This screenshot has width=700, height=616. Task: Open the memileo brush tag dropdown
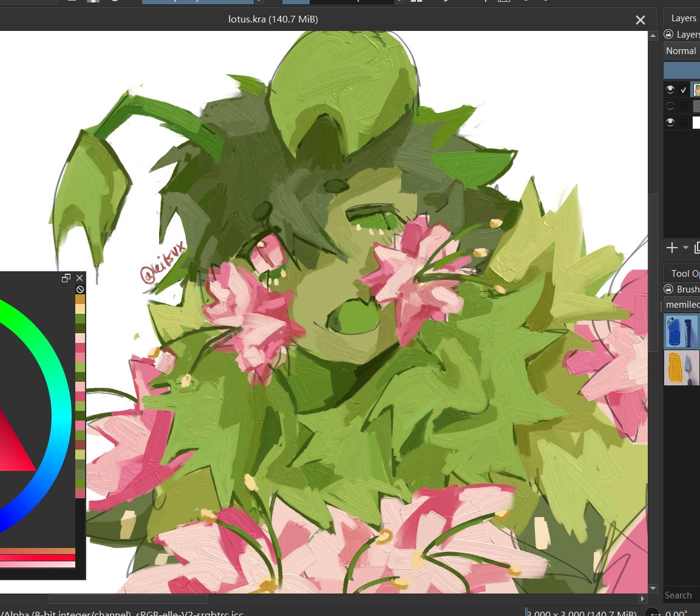682,305
